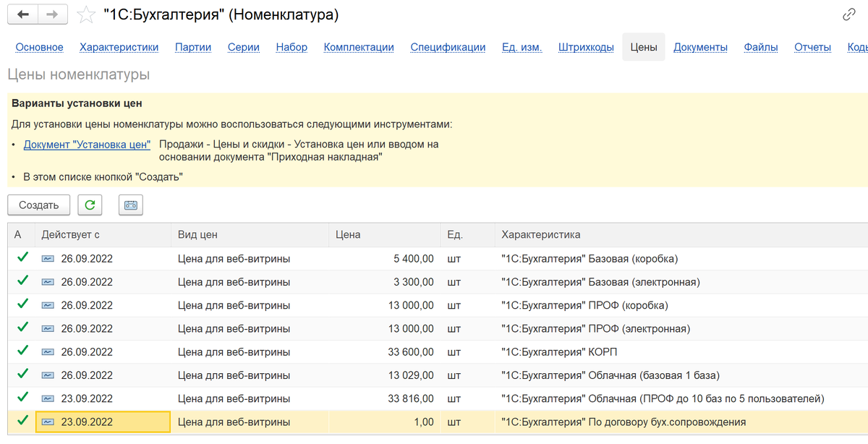Refresh the price list

90,205
